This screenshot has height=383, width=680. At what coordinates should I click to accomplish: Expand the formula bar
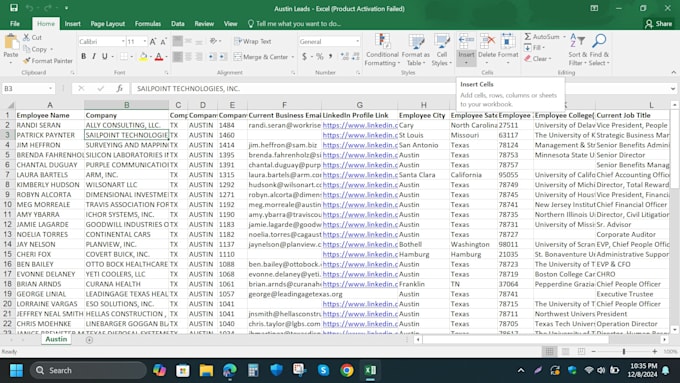pos(673,88)
